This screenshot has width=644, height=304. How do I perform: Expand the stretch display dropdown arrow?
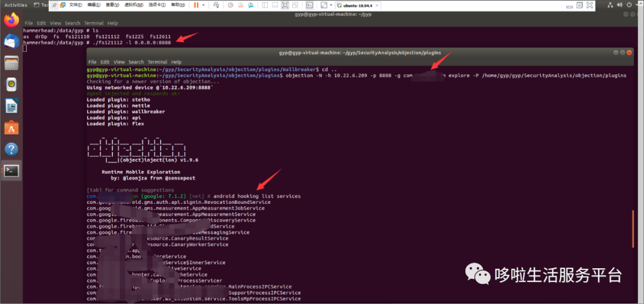click(x=330, y=5)
